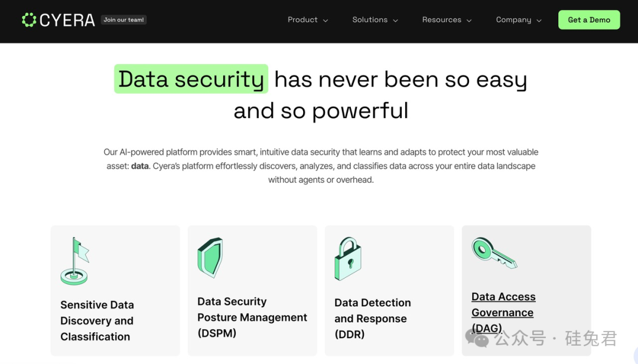The image size is (638, 364).
Task: Click the WeChat watermark icon
Action: (477, 338)
